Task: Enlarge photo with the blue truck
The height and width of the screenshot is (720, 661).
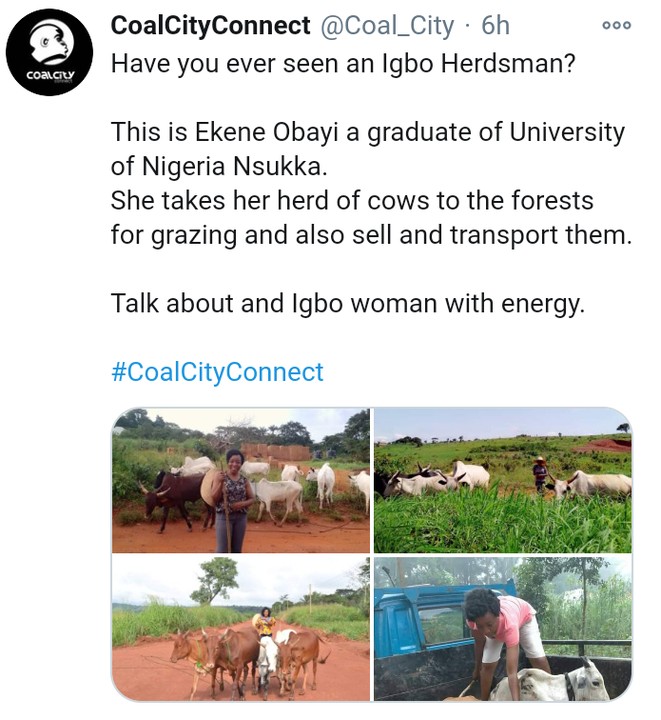Action: [x=503, y=630]
